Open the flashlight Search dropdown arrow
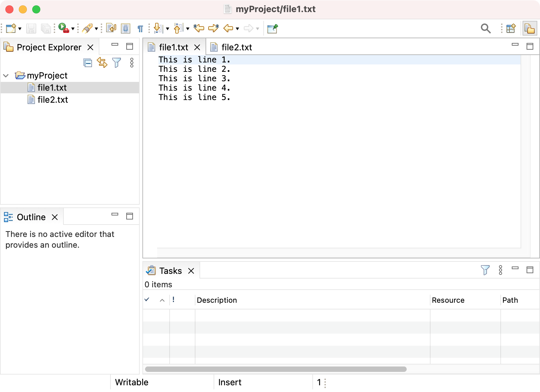The height and width of the screenshot is (392, 540). (96, 29)
